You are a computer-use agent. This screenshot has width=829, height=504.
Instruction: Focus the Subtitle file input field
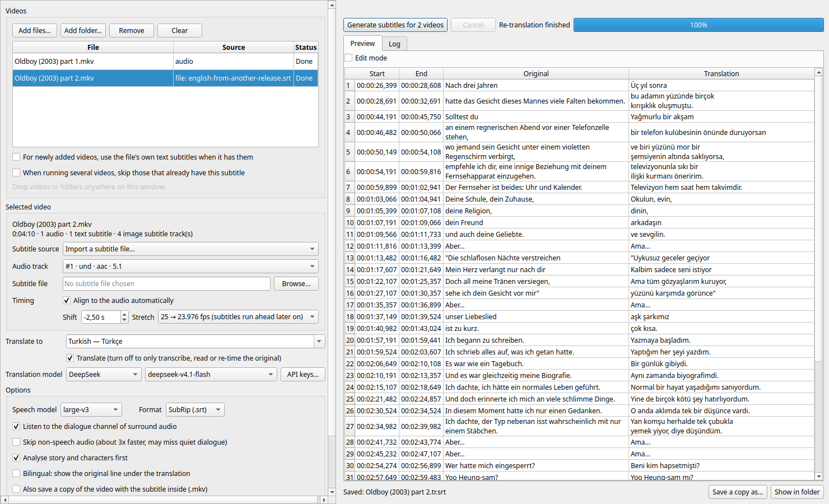point(166,284)
